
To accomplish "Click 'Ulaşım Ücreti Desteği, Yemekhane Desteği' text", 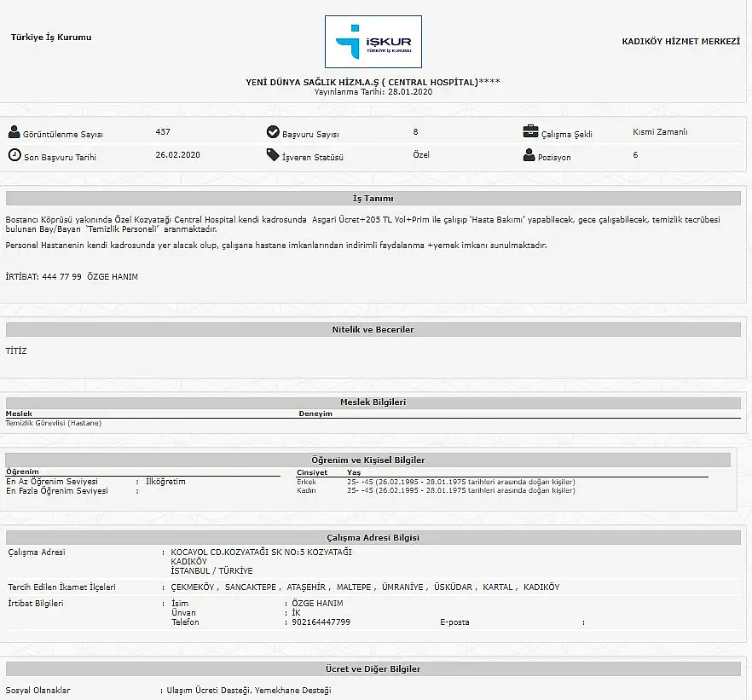I will pyautogui.click(x=249, y=691).
